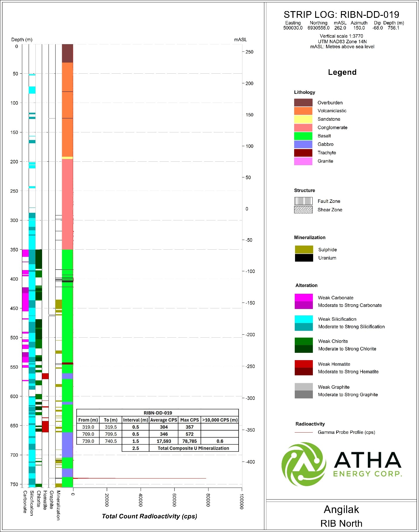Select the Moderate to Strong Silicification swatch
The height and width of the screenshot is (532, 419).
tap(304, 327)
